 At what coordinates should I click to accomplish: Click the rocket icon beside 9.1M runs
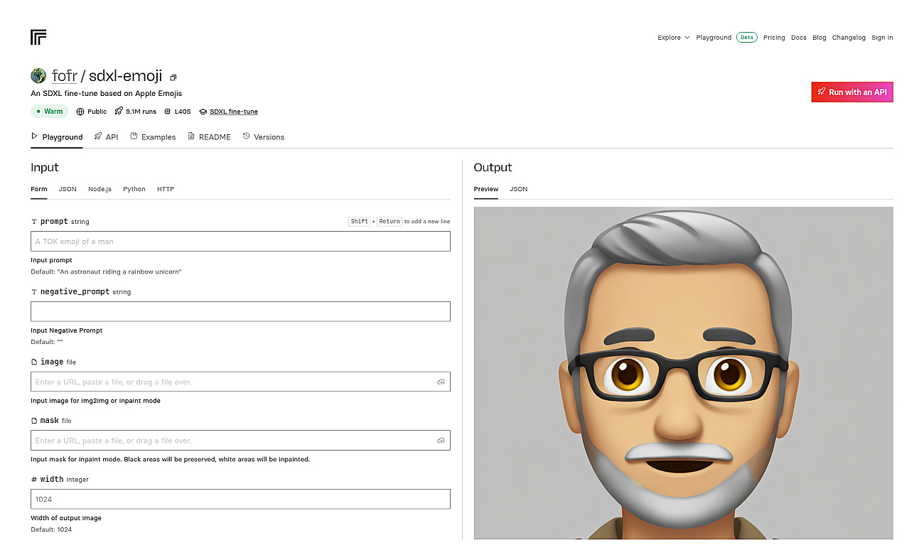pos(119,112)
